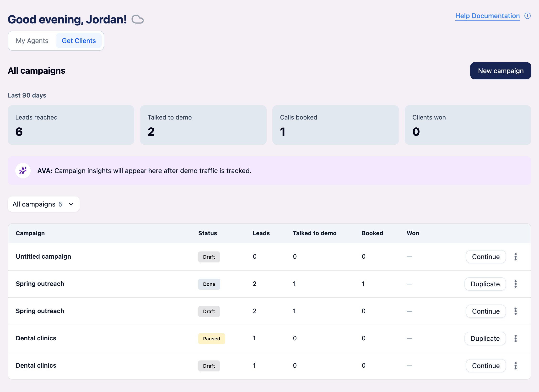Expand the All campaigns 5 filter dropdown
The height and width of the screenshot is (392, 539).
44,204
